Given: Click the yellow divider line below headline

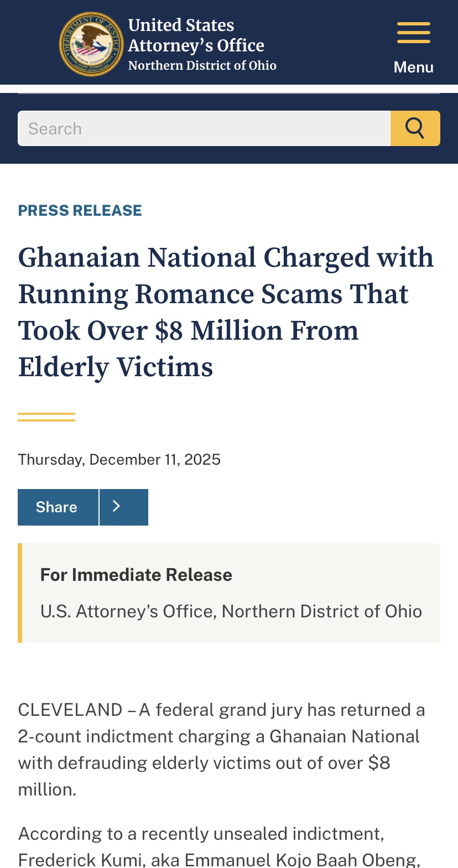Looking at the screenshot, I should click(46, 417).
